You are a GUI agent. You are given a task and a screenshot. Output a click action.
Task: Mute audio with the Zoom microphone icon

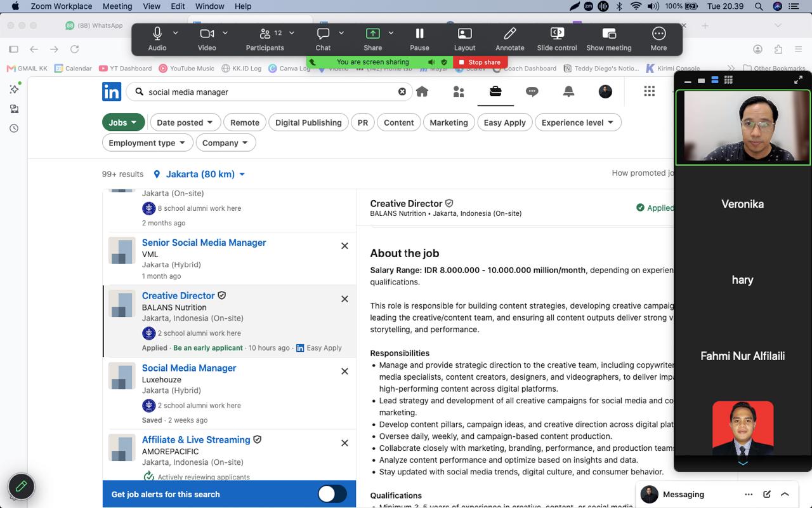click(x=157, y=34)
